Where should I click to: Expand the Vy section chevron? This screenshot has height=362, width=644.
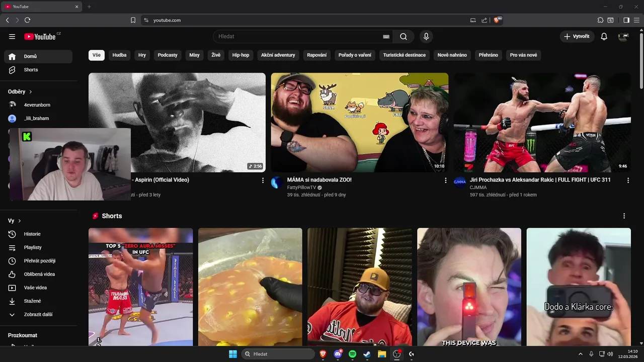tap(20, 221)
